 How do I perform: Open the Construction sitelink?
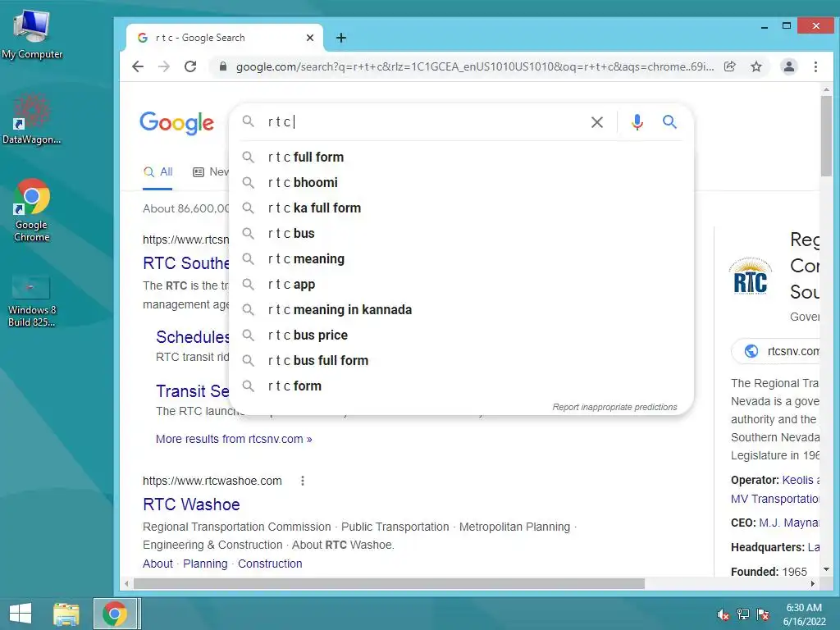coord(270,564)
